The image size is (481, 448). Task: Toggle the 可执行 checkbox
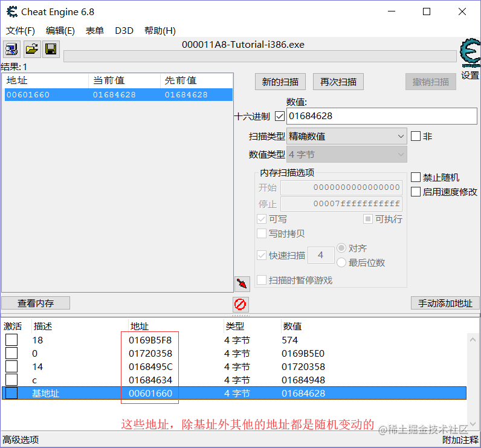point(368,219)
